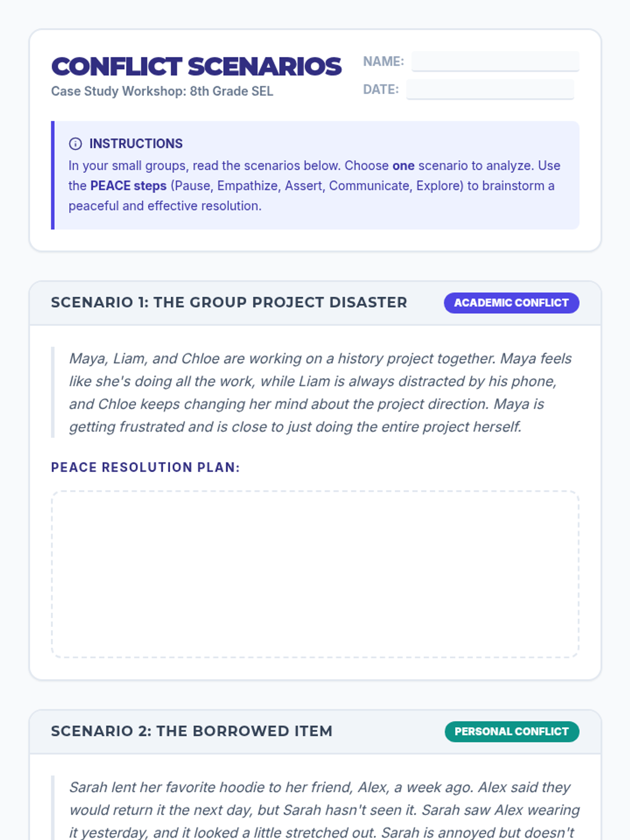
Task: Click inside the dashed PEACE Resolution Plan box
Action: tap(315, 574)
